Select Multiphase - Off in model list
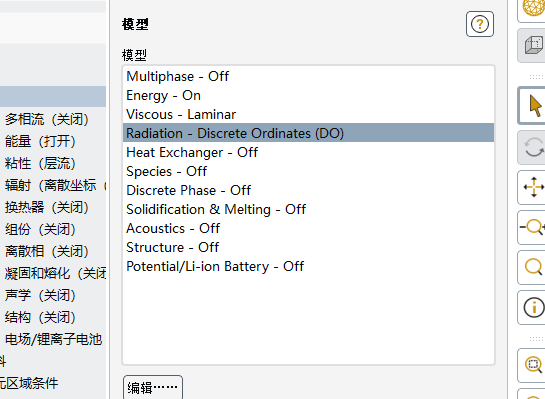The image size is (545, 399). (x=308, y=76)
